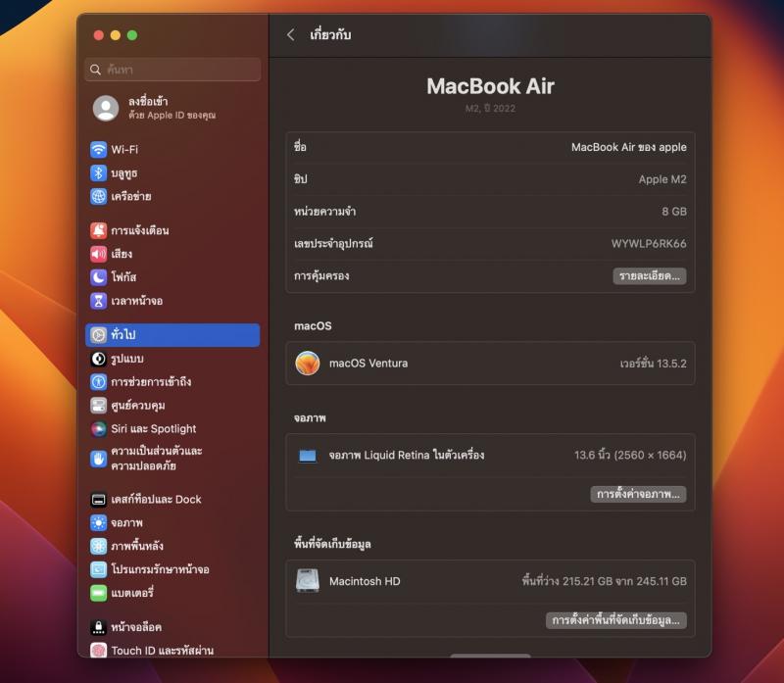Click the search field (ค้นหา)
Viewport: 784px width, 683px height.
tap(173, 70)
